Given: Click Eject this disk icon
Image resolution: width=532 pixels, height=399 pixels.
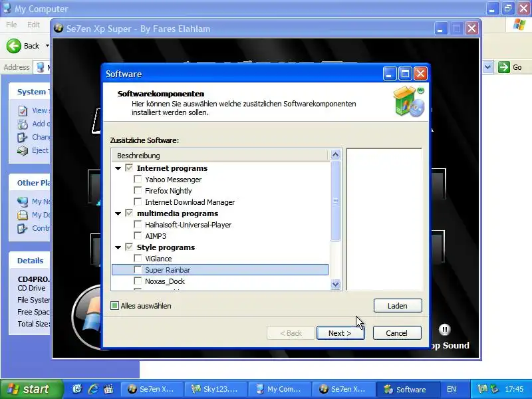Looking at the screenshot, I should [23, 151].
